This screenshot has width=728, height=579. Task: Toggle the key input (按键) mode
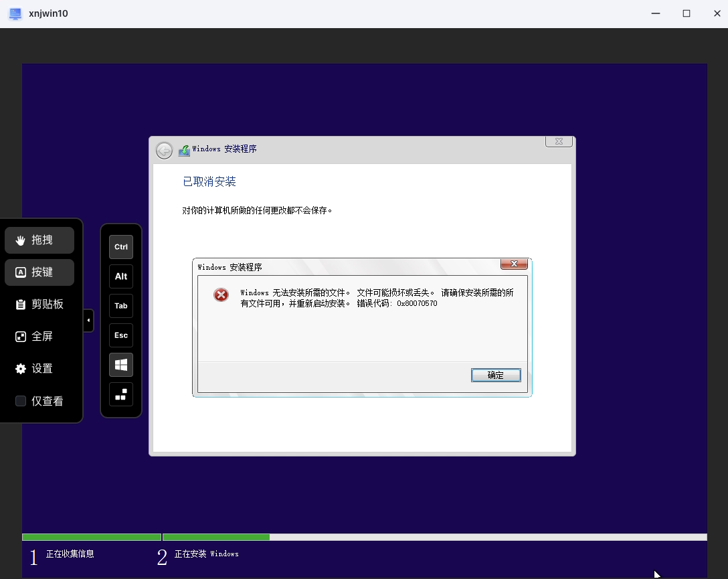click(39, 272)
